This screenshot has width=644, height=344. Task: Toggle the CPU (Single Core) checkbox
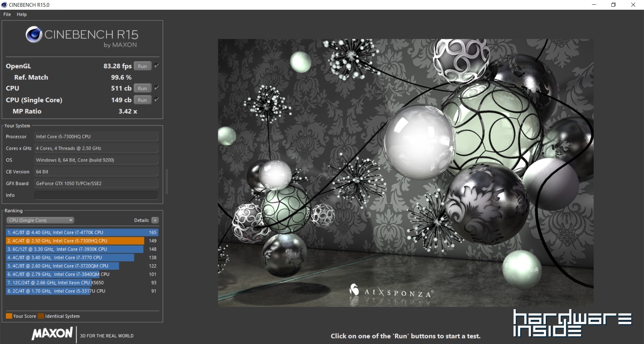[x=156, y=100]
